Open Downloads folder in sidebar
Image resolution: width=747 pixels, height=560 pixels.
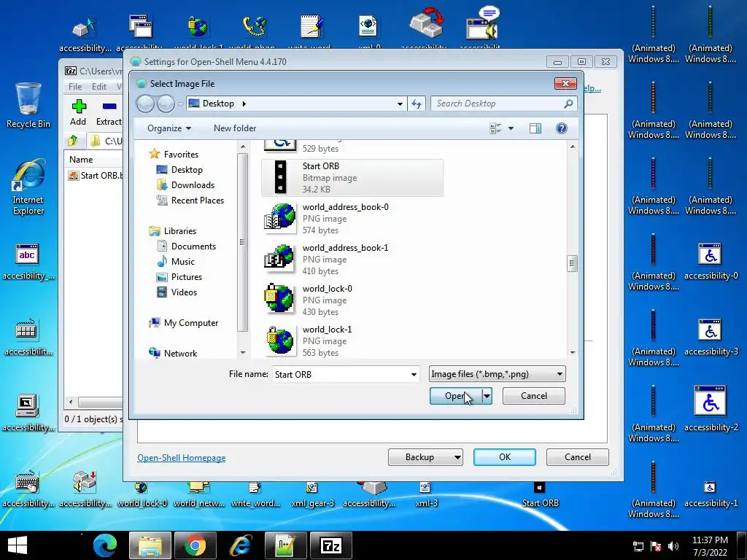coord(186,184)
